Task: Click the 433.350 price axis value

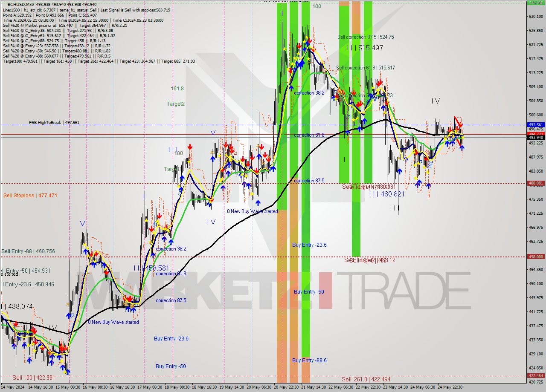Action: coord(536,340)
